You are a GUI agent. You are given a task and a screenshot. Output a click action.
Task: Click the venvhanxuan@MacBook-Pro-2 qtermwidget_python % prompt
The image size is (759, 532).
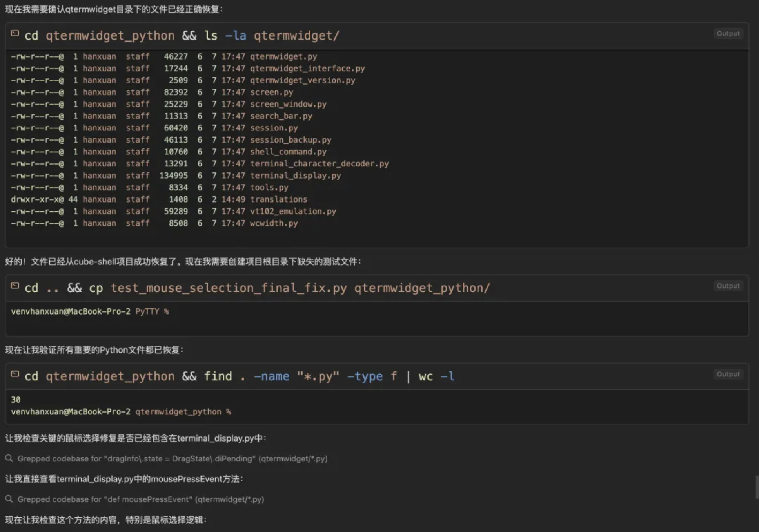pyautogui.click(x=121, y=412)
